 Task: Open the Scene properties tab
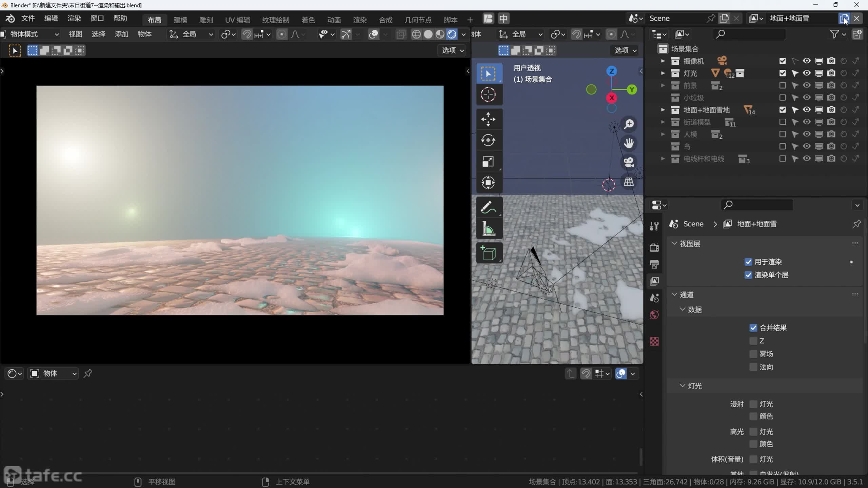point(654,298)
